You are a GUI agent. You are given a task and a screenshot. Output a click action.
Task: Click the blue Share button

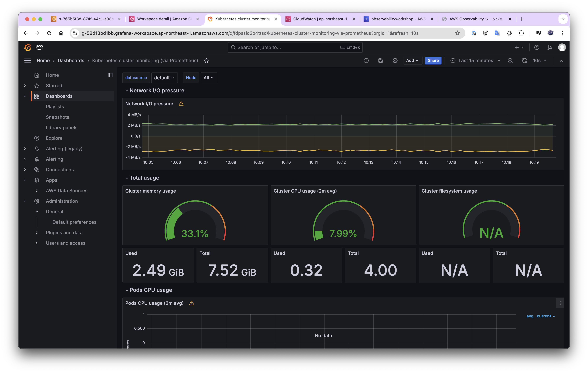433,61
